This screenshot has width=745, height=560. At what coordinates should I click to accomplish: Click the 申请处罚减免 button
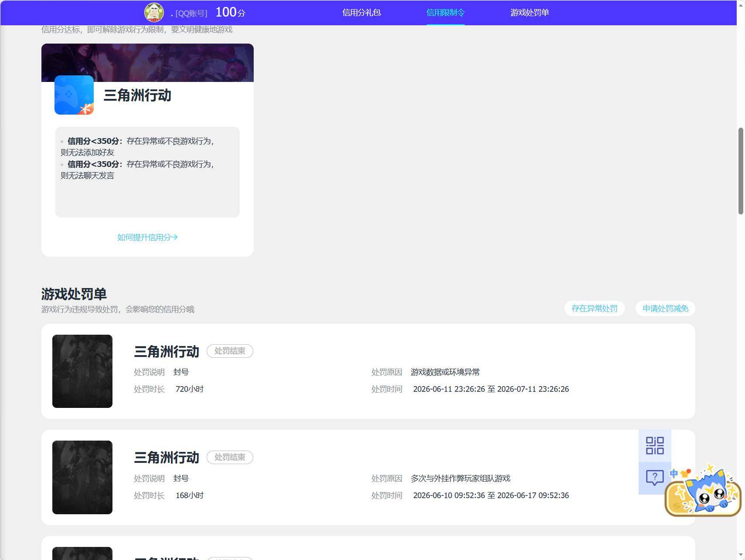665,309
